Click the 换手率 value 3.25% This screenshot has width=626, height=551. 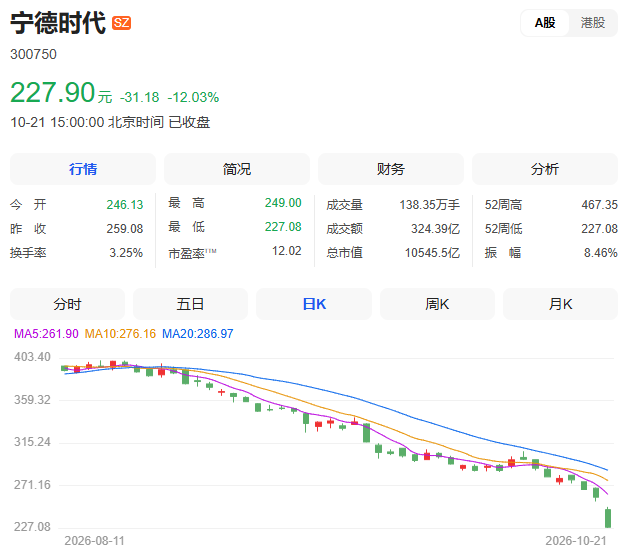pos(126,253)
